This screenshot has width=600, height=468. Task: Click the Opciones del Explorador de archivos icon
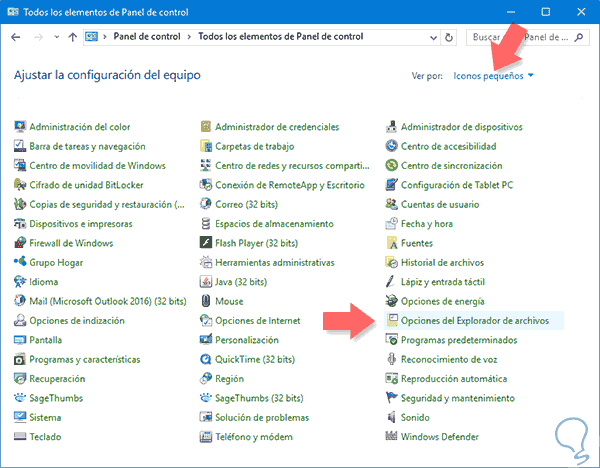pyautogui.click(x=391, y=320)
